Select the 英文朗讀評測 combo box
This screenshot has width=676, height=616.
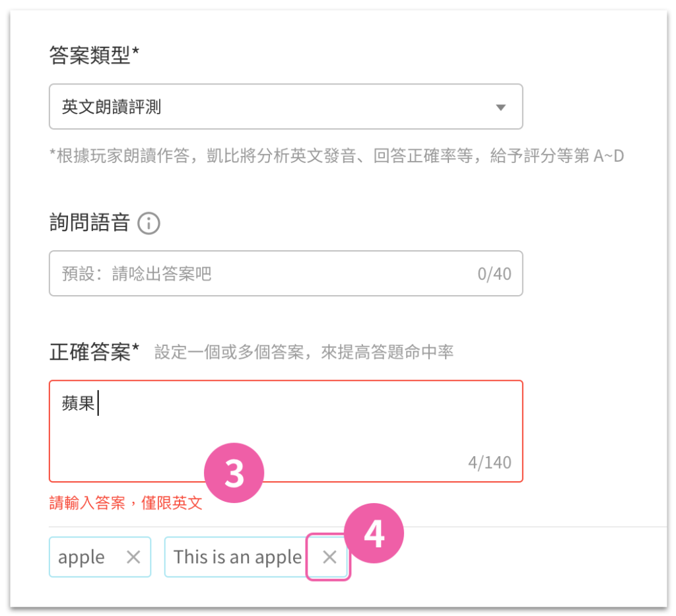coord(286,106)
